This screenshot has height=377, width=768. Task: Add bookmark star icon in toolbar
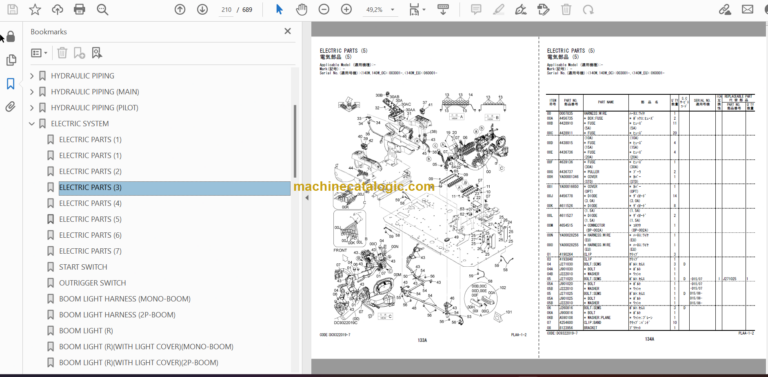click(x=35, y=9)
